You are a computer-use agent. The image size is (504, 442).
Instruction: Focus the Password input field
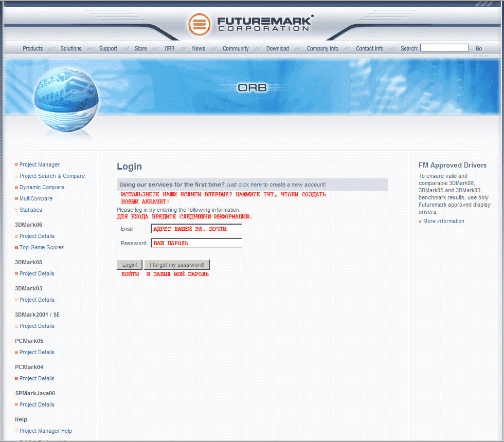coord(196,243)
